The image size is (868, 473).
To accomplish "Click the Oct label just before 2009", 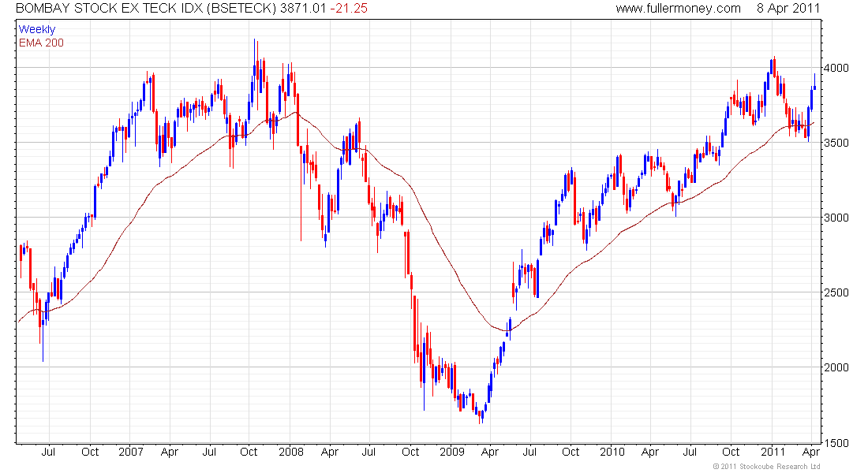I will 410,452.
